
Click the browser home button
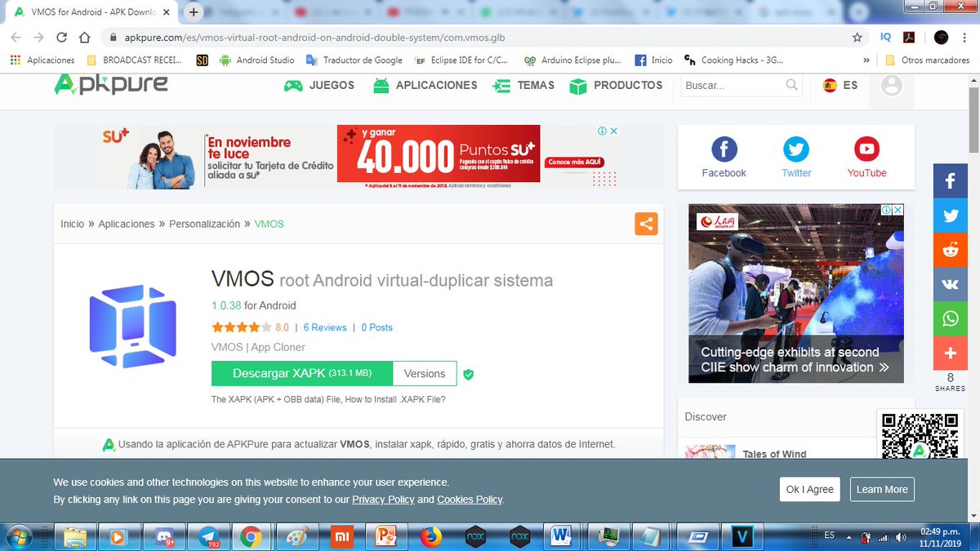point(84,38)
